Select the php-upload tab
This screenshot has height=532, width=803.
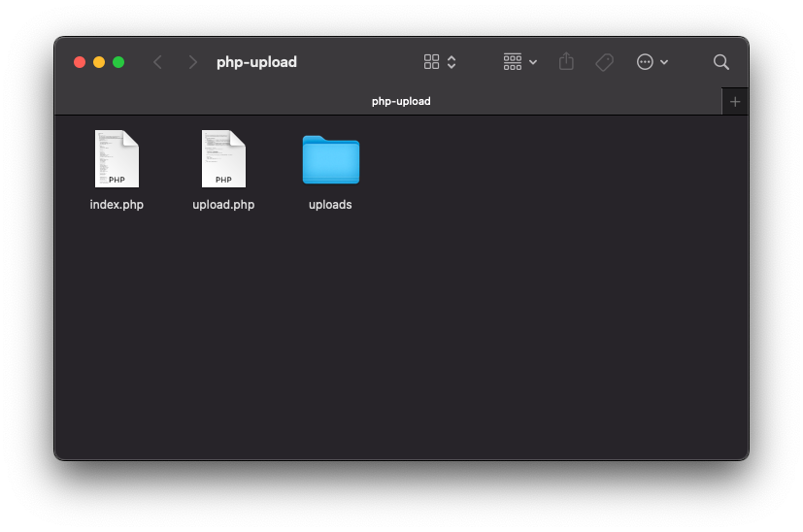point(400,101)
